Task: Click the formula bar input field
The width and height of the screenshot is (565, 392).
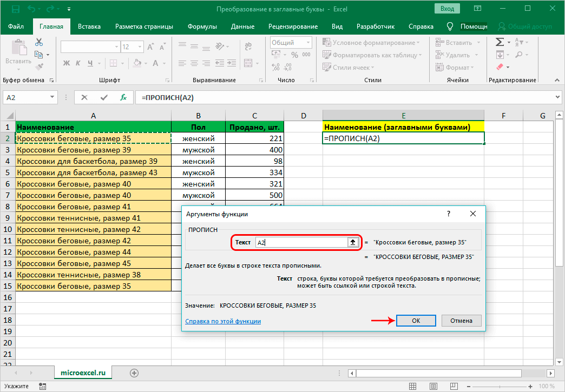Action: point(345,97)
